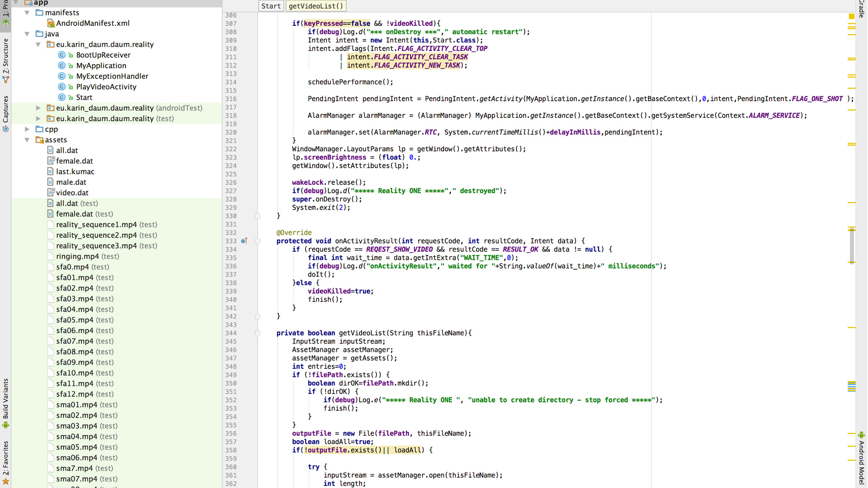Open the last.kumac asset file
The height and width of the screenshot is (488, 868).
pyautogui.click(x=75, y=171)
